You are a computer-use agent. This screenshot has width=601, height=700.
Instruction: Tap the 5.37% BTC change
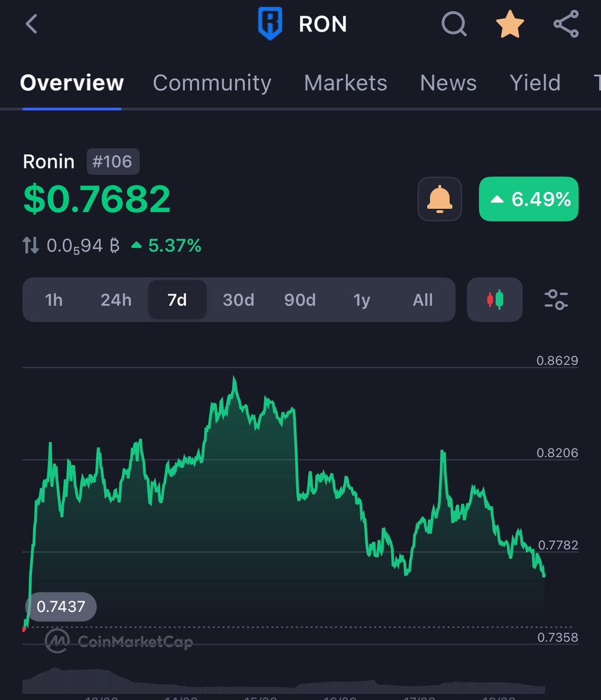point(166,246)
